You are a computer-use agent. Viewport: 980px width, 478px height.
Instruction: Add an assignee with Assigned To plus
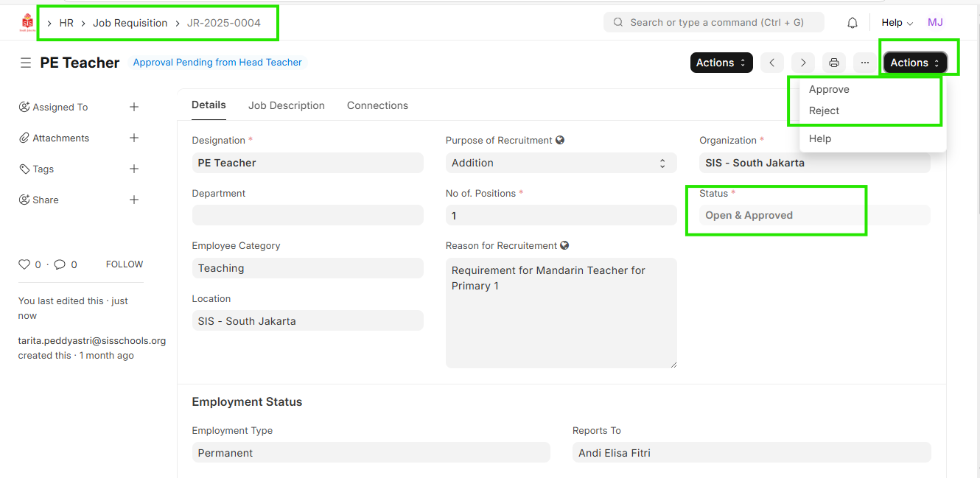click(x=134, y=107)
